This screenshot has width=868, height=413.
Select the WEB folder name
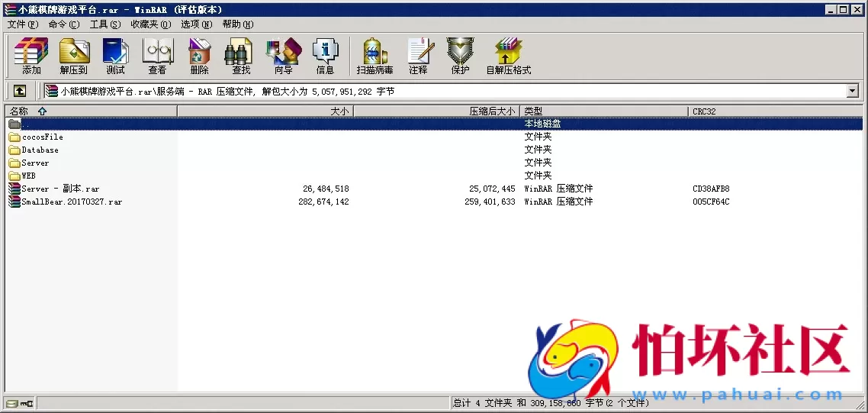pos(29,176)
